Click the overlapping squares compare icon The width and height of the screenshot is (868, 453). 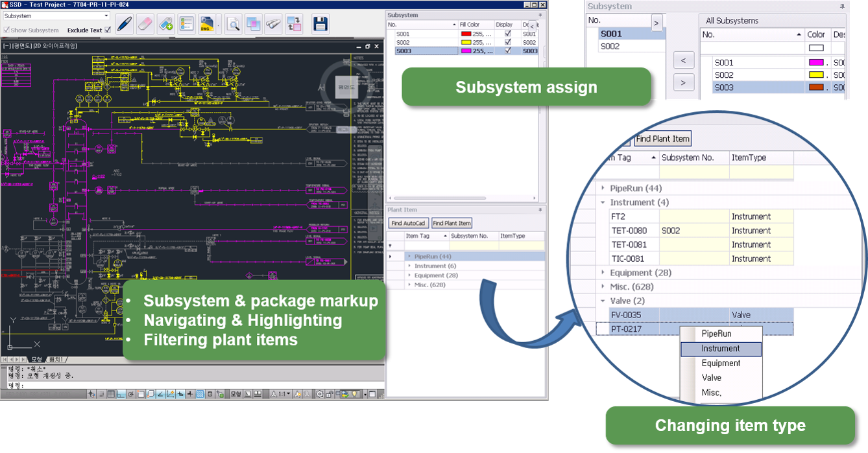(x=252, y=23)
